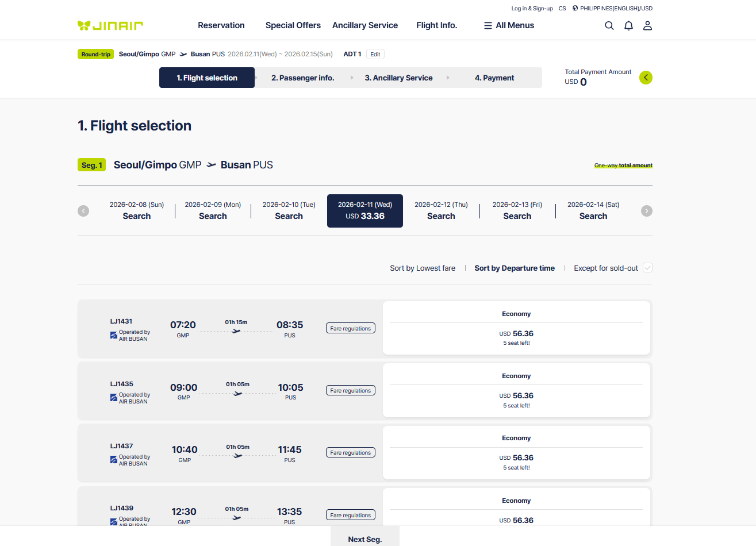
Task: Show earlier dates with left arrow
Action: [x=83, y=211]
